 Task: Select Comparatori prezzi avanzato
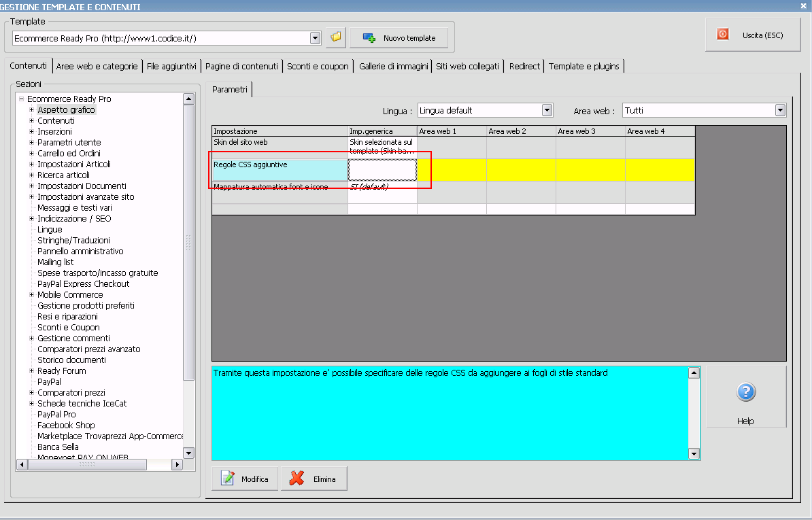pos(89,349)
